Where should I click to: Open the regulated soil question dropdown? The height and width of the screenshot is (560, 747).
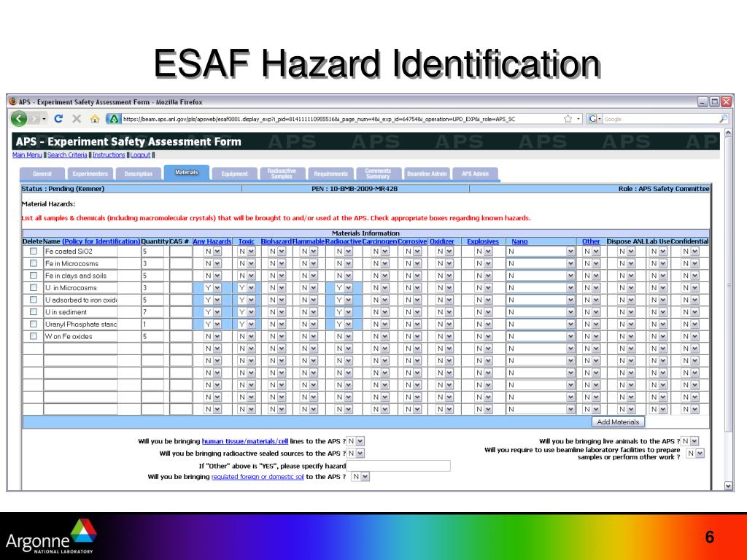[360, 477]
